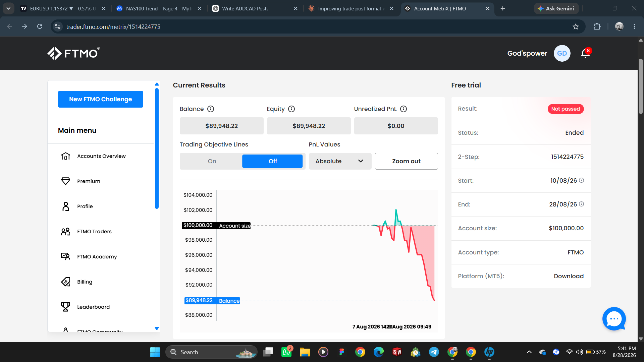Bookmark this page with the star icon
Screen dimensions: 644x362
pyautogui.click(x=576, y=26)
